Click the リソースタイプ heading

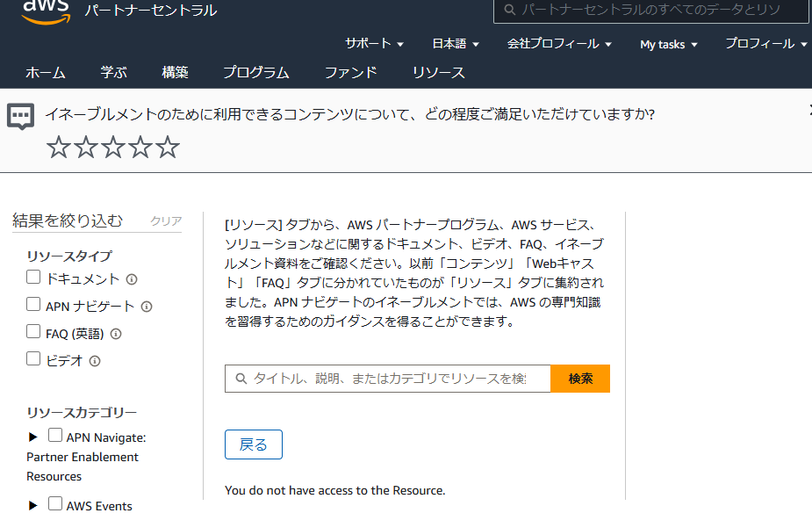(x=69, y=256)
